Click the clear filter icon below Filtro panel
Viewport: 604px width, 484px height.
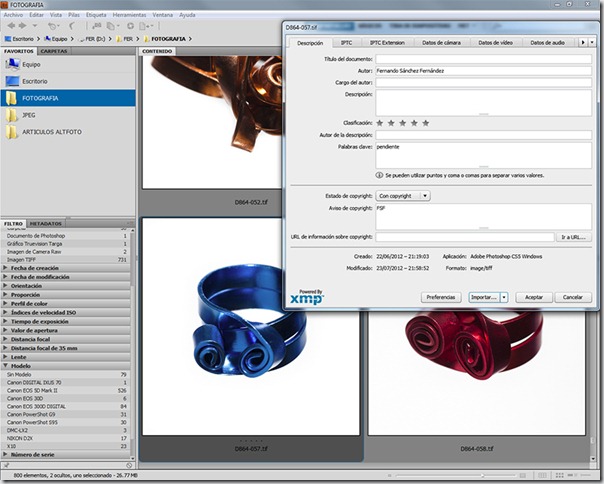129,466
